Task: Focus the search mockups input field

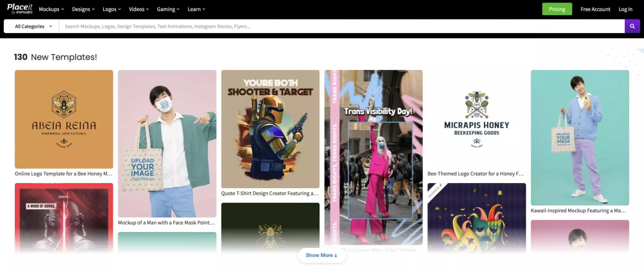Action: coord(342,26)
